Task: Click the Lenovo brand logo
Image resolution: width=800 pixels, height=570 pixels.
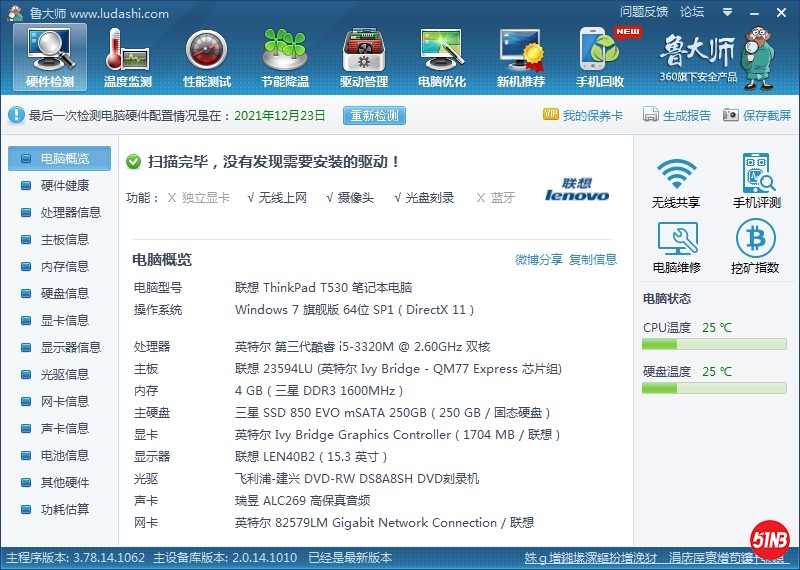Action: [x=576, y=190]
